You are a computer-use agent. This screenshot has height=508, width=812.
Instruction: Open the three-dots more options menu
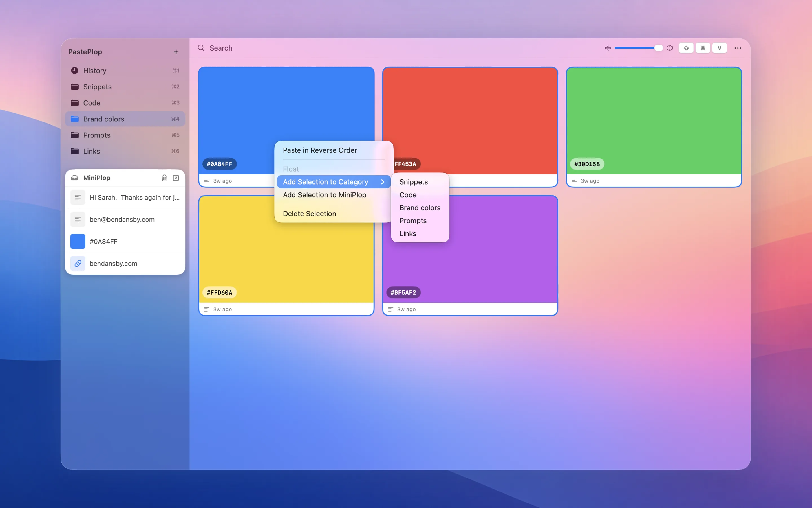pos(738,48)
